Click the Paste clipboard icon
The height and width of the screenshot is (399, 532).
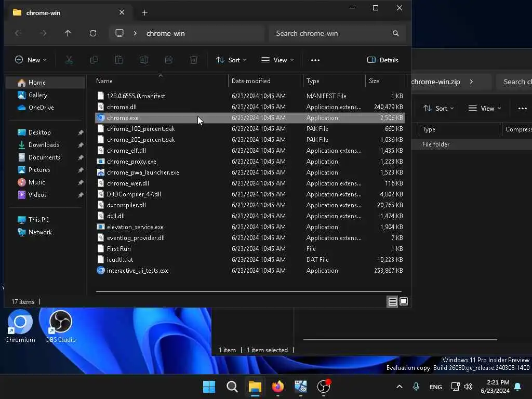point(119,60)
